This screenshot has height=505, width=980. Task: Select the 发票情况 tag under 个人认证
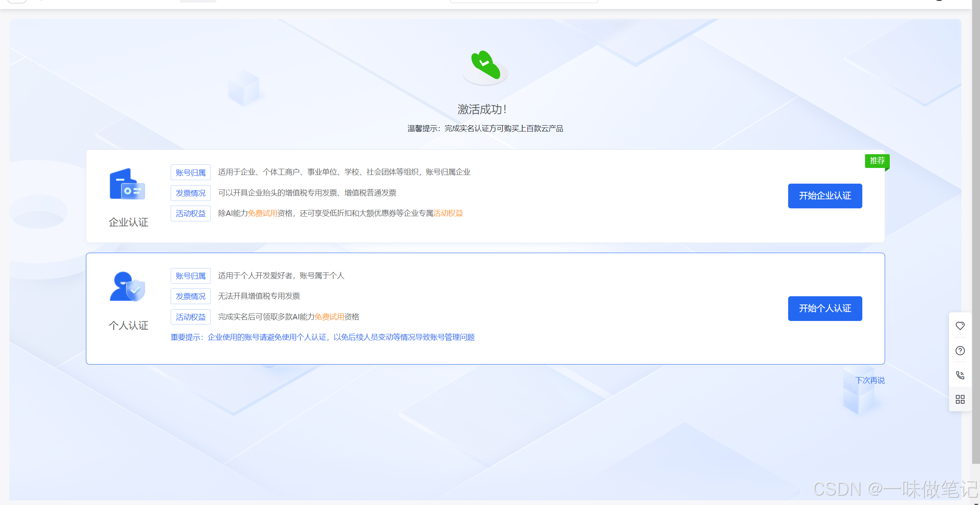point(191,296)
